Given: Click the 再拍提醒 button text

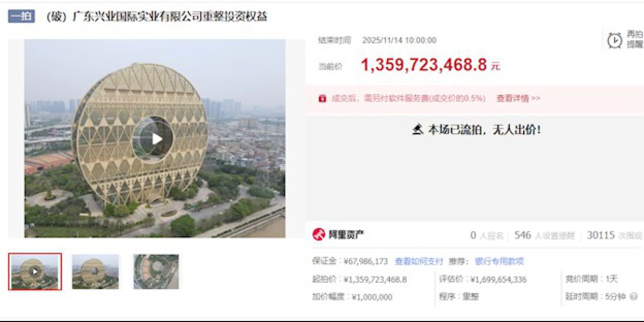Looking at the screenshot, I should [635, 39].
